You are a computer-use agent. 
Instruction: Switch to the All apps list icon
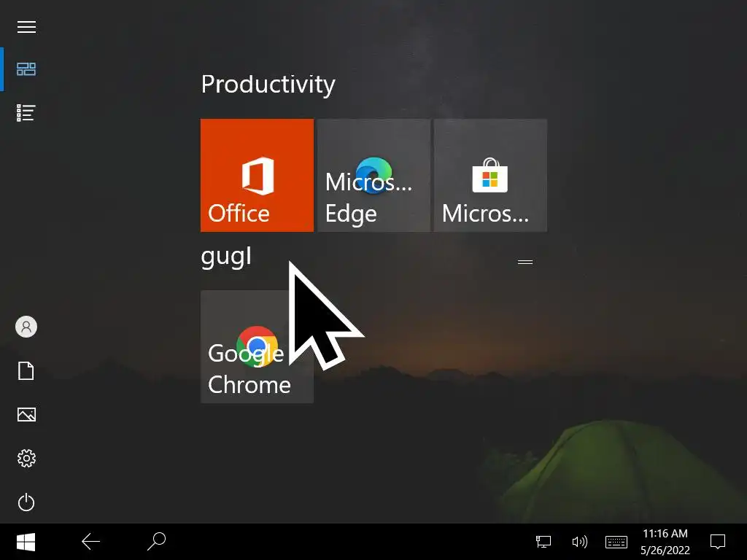coord(26,113)
